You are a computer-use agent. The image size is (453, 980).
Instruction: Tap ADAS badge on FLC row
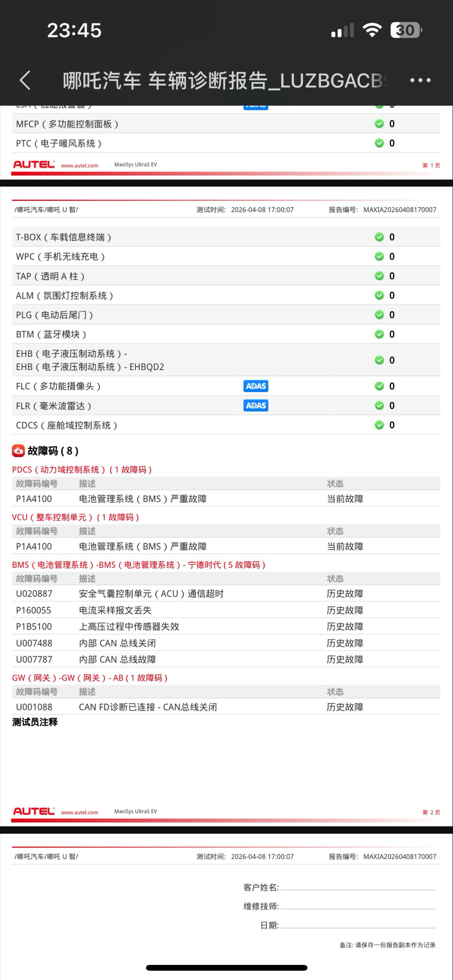coord(256,386)
